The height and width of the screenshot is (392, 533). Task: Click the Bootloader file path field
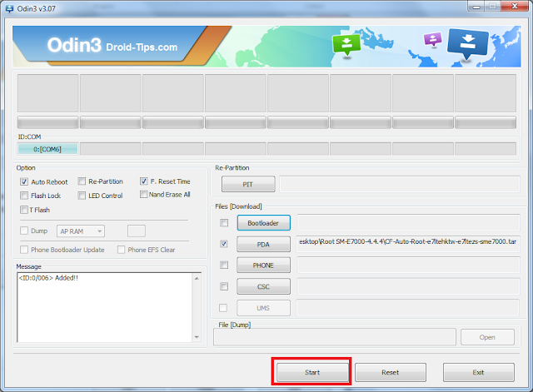point(409,223)
